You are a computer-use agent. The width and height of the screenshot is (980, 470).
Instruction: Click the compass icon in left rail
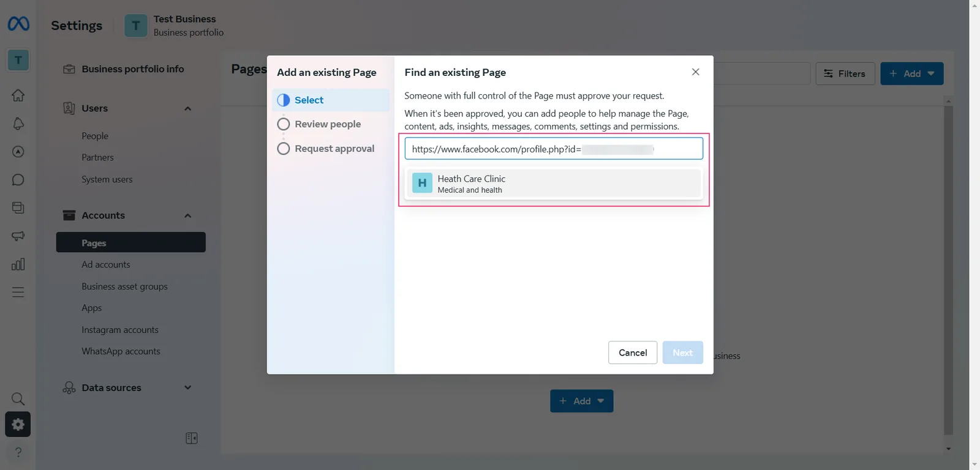point(18,152)
